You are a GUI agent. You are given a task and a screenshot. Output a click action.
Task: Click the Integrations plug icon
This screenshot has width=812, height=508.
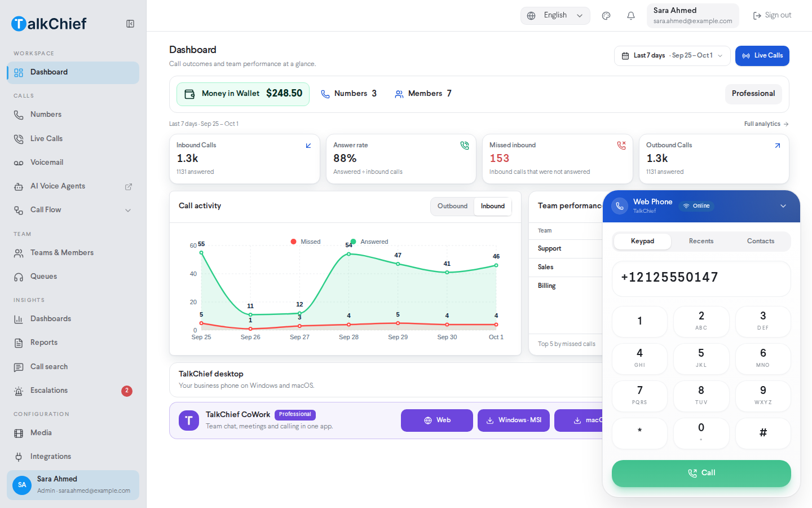(19, 457)
